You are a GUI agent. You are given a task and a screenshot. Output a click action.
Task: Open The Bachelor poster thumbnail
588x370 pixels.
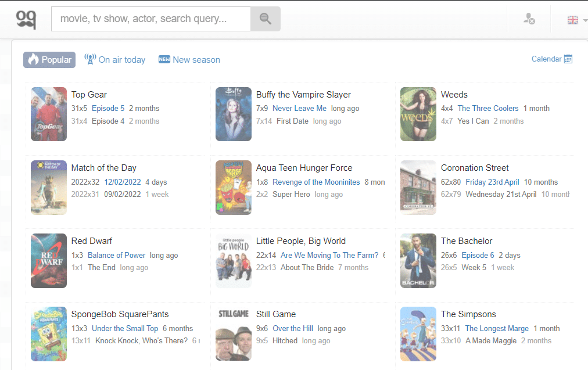[x=418, y=261]
